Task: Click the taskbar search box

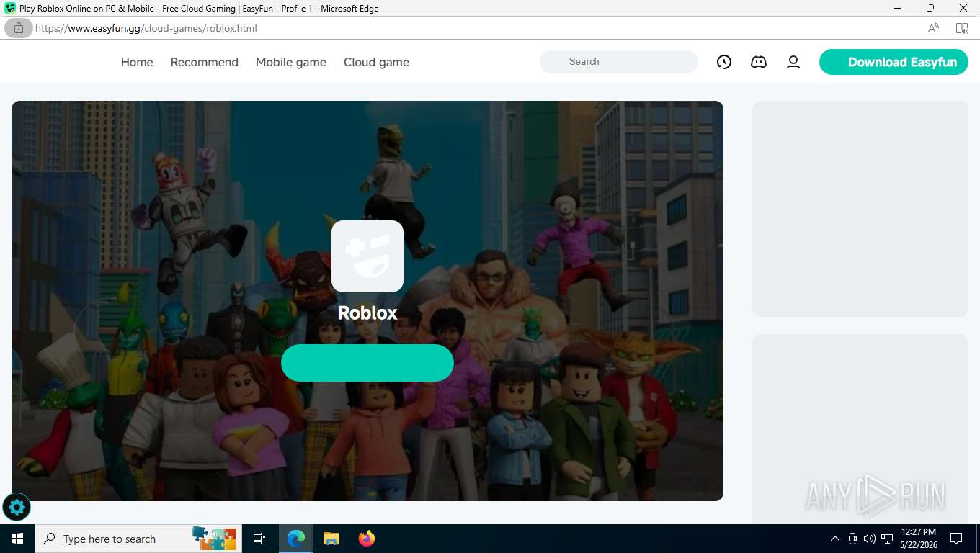Action: (x=137, y=539)
